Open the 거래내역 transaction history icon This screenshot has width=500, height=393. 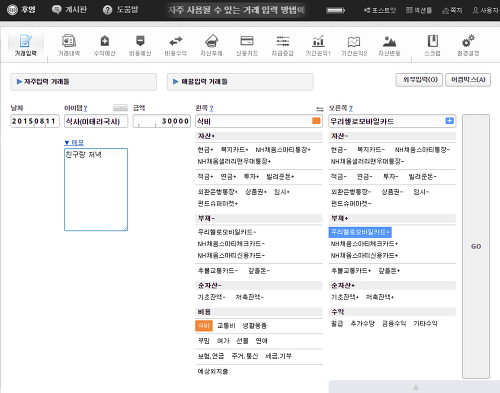pos(69,45)
